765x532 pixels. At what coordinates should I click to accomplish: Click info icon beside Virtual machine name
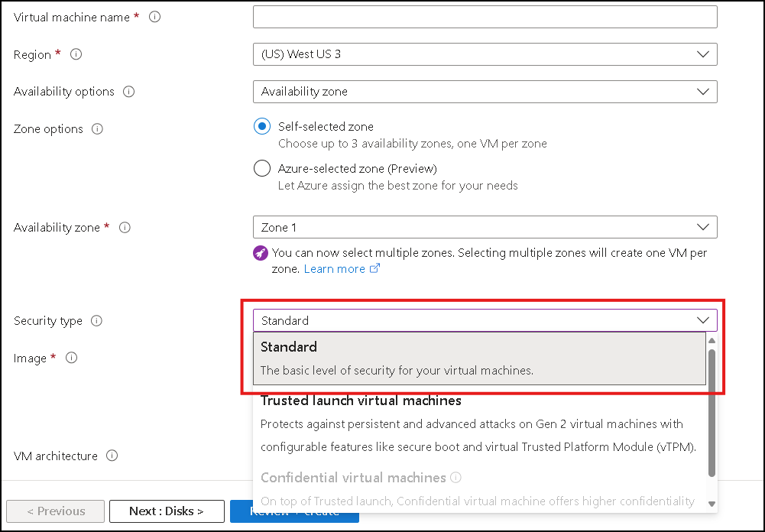coord(154,17)
